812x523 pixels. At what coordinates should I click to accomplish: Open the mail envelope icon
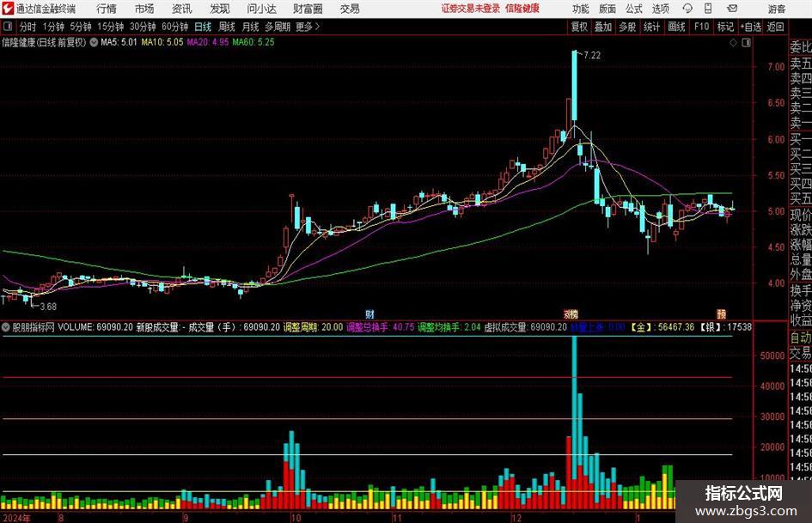pyautogui.click(x=732, y=9)
